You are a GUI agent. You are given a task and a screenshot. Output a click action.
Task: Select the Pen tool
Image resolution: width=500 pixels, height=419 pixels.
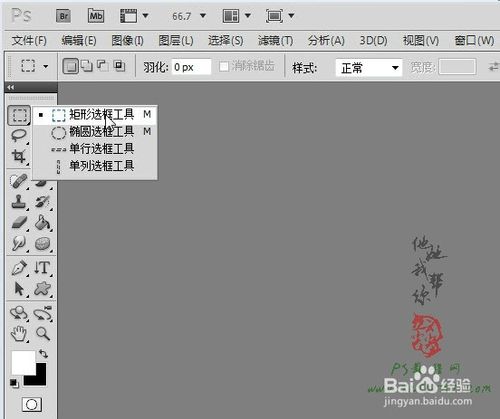[19, 268]
